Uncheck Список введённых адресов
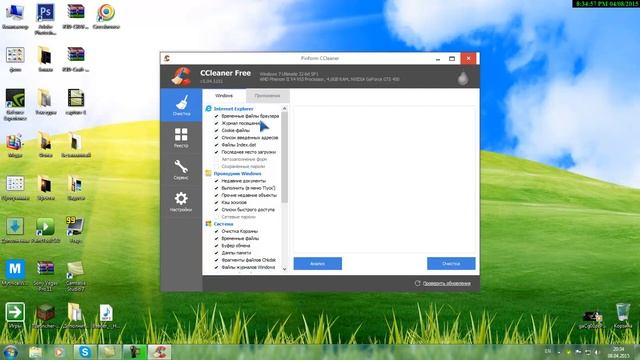The height and width of the screenshot is (360, 640). (216, 138)
